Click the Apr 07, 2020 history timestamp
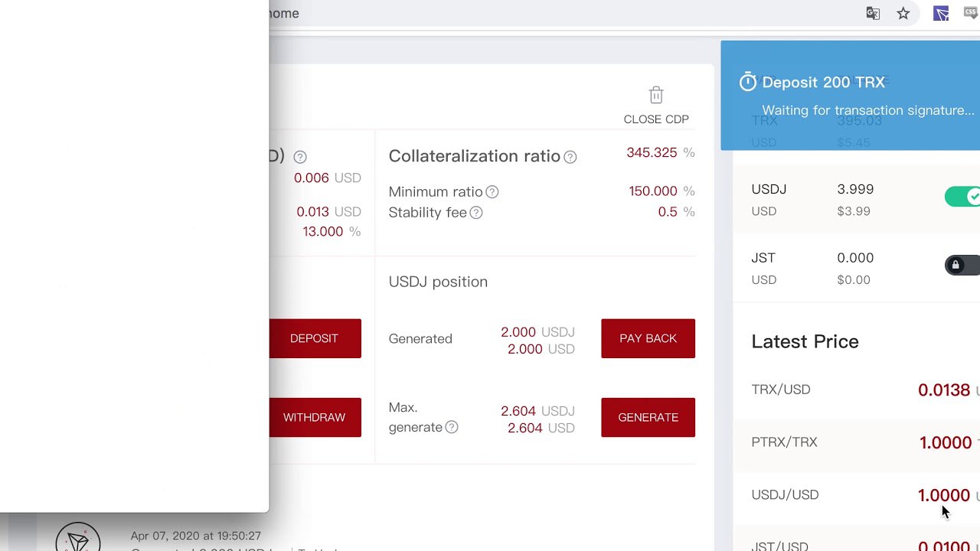The height and width of the screenshot is (551, 980). [x=196, y=536]
